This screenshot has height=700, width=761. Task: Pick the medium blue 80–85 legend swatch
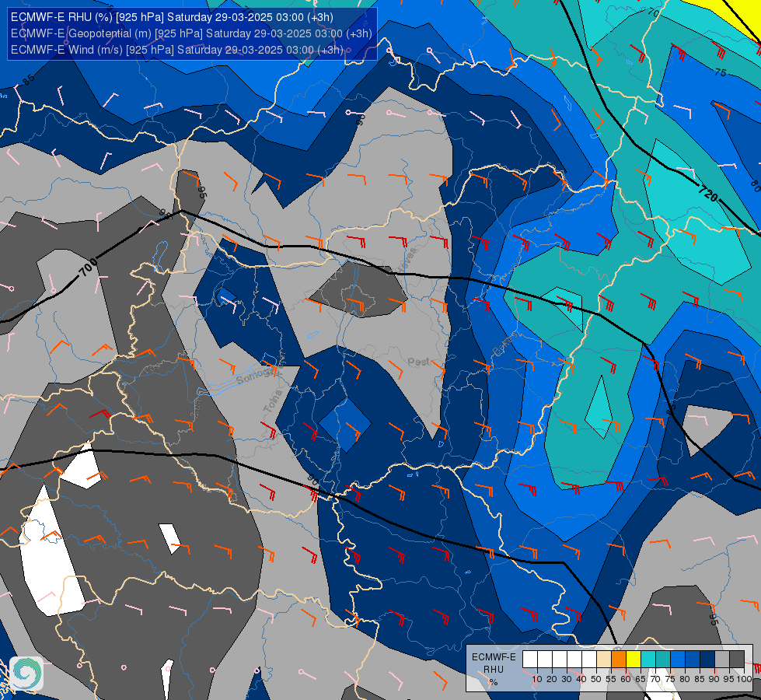pos(693,660)
